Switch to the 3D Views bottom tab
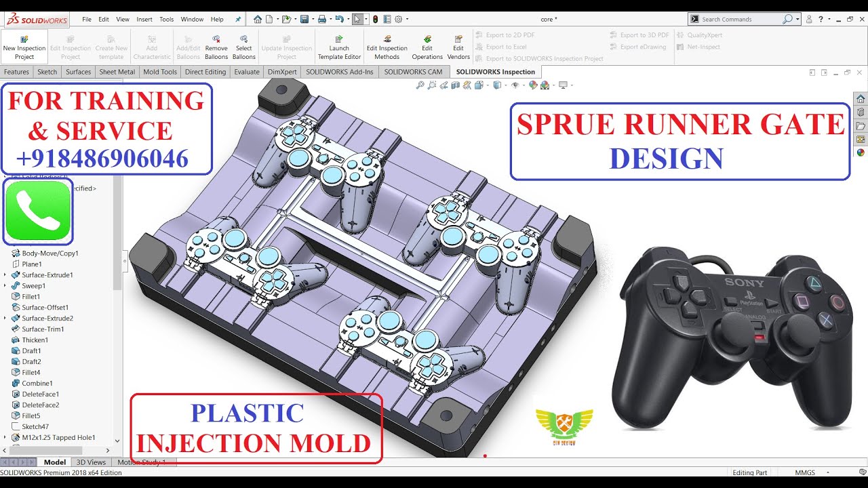This screenshot has width=868, height=488. [92, 462]
